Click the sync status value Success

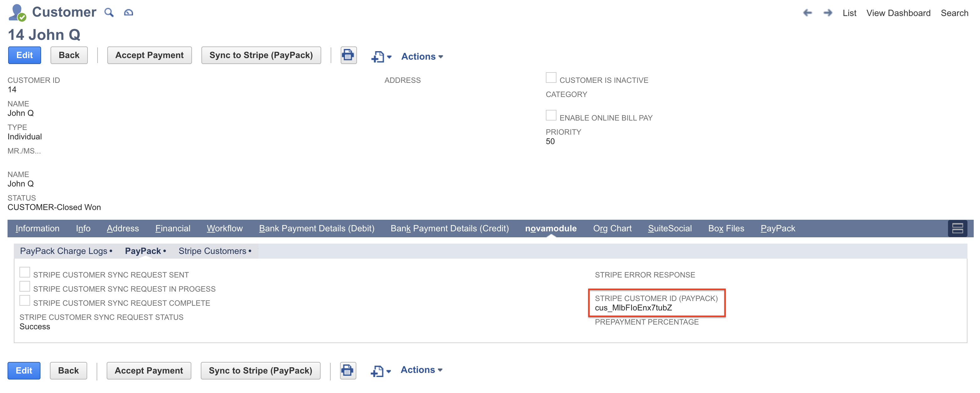pos(35,327)
